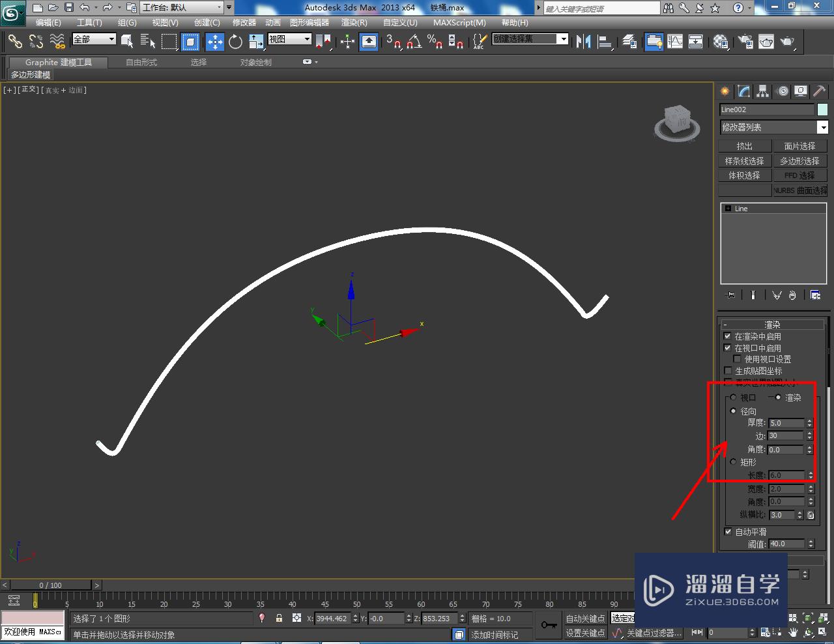Image resolution: width=834 pixels, height=644 pixels.
Task: Click the Select and Link tool icon
Action: coord(15,42)
